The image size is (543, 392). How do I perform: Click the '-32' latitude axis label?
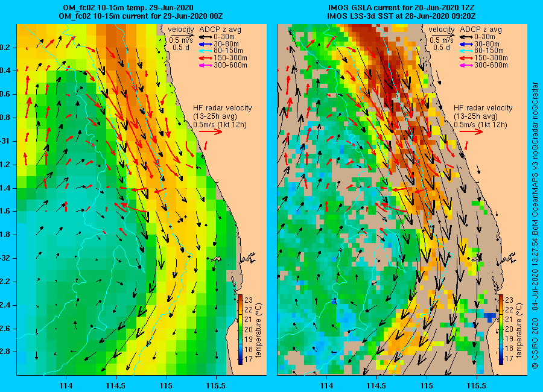click(5, 258)
